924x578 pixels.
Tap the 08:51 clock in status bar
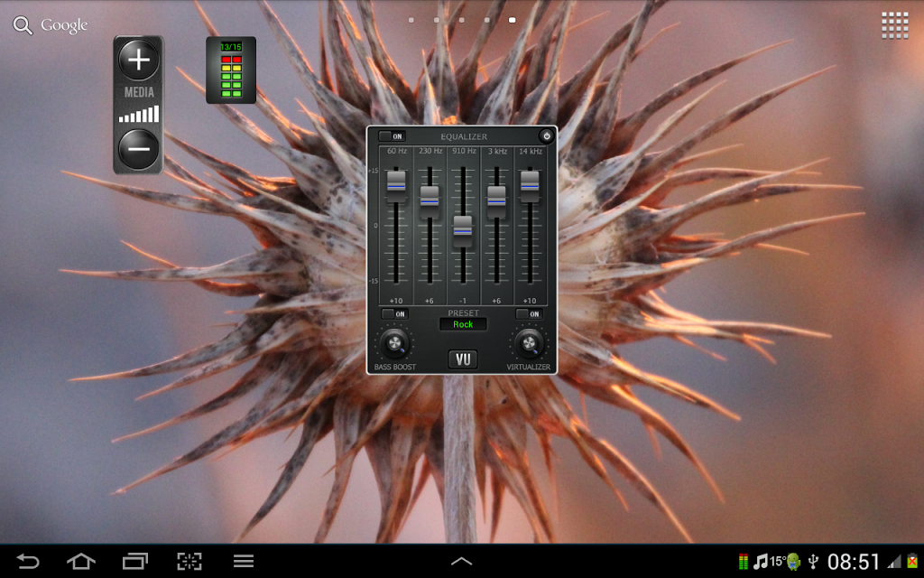(854, 562)
